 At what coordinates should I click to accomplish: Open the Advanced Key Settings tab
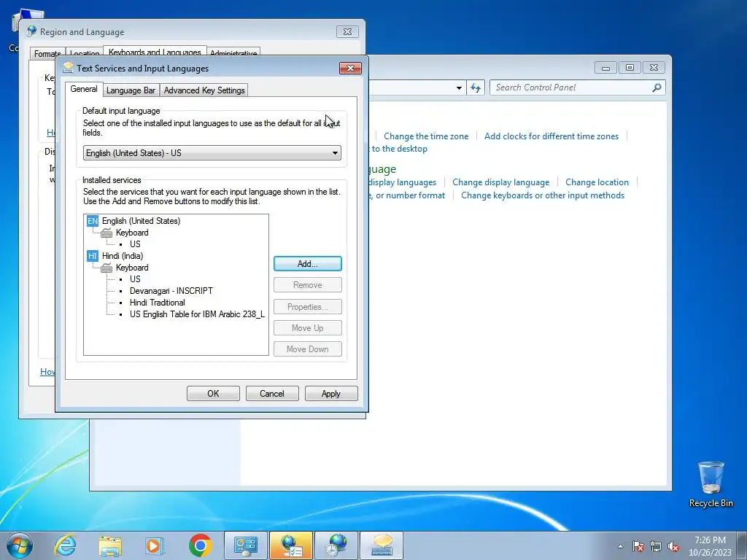[x=204, y=90]
